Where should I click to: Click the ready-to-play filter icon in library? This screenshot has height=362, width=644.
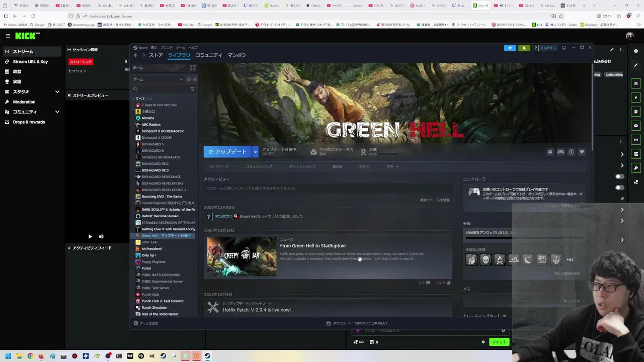195,79
